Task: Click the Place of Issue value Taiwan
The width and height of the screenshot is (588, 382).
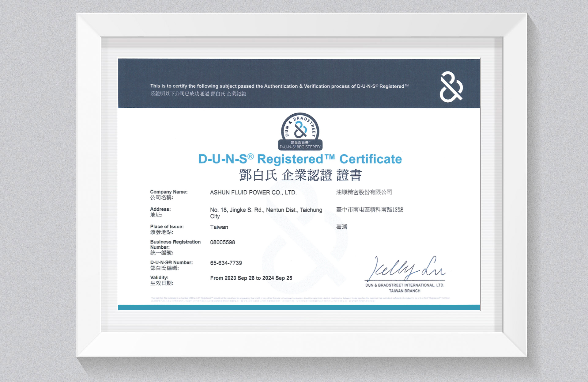Action: pyautogui.click(x=219, y=227)
